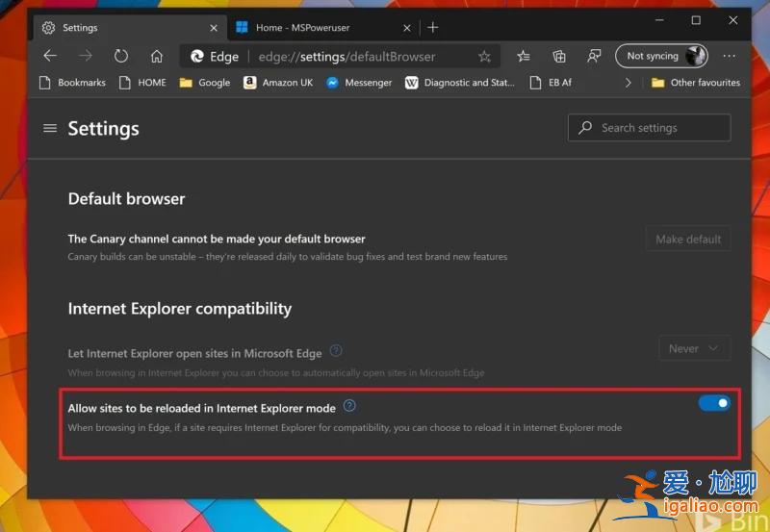Open help icon for Internet Explorer mode
The height and width of the screenshot is (532, 770).
point(349,405)
